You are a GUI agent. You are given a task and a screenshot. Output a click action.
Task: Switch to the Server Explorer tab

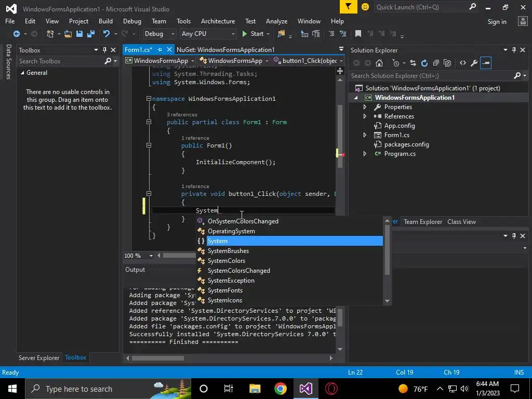coord(39,357)
